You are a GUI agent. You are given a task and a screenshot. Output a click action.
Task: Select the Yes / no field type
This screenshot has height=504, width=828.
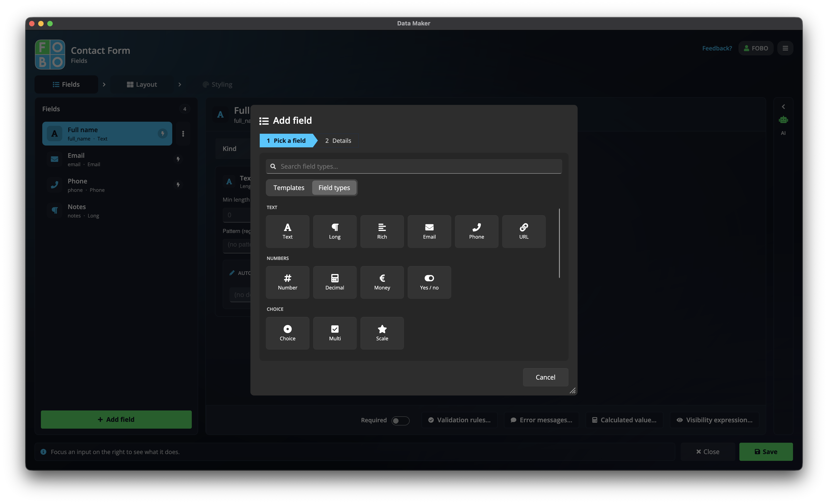[429, 282]
